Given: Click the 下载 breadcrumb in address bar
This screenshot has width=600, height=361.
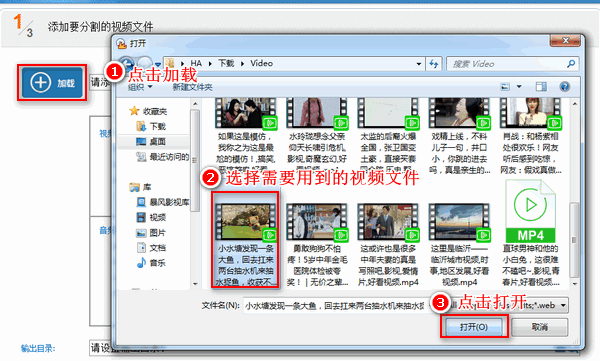Looking at the screenshot, I should coord(226,63).
